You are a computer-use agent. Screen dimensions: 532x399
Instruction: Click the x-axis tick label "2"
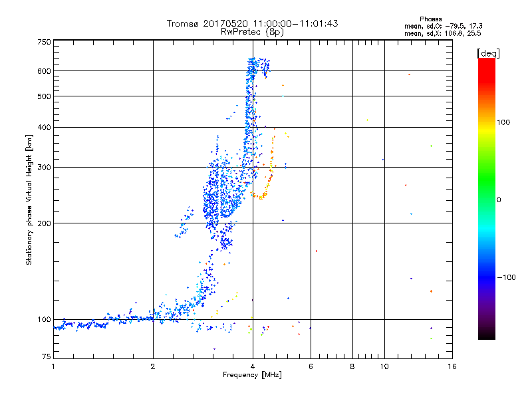point(153,366)
